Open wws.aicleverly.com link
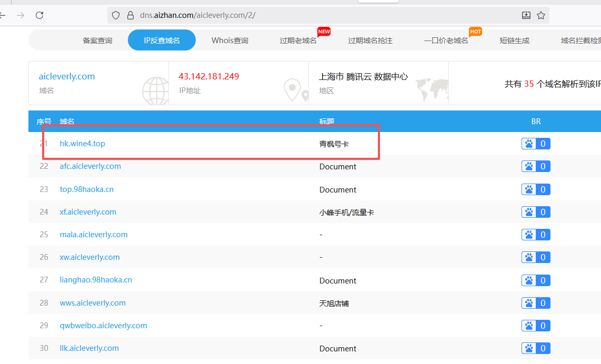The image size is (601, 364). click(93, 302)
